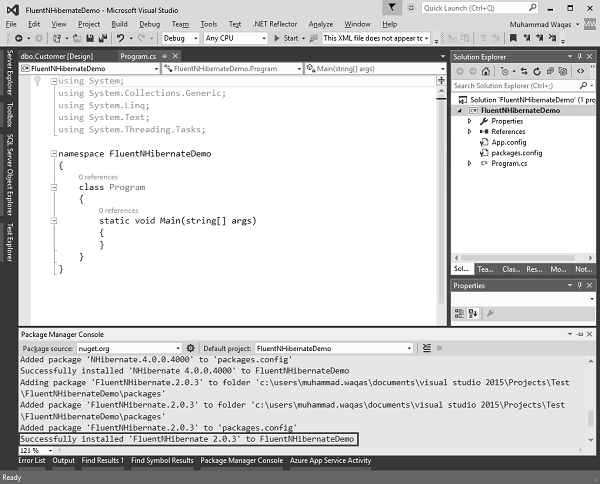Open the Debug configuration dropdown
Viewport: 600px width, 484px height.
[180, 38]
